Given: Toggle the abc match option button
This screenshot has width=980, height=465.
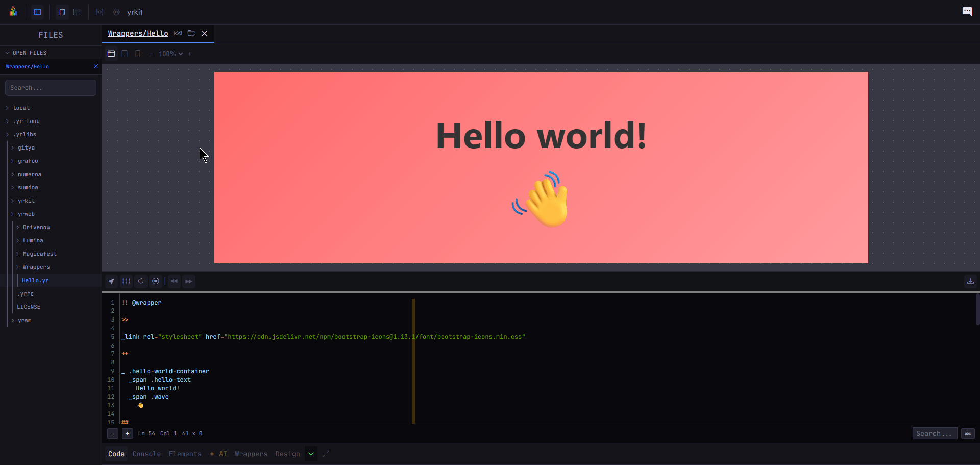Looking at the screenshot, I should 968,433.
